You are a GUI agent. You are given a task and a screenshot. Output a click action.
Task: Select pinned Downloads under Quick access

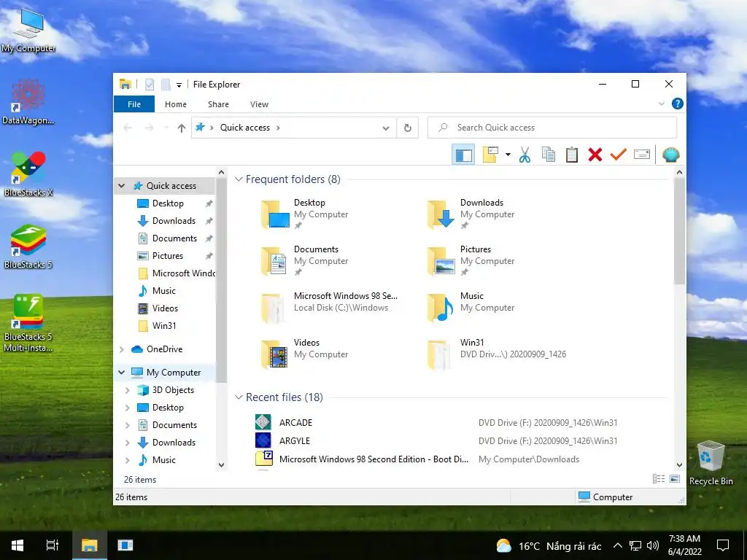coord(174,221)
